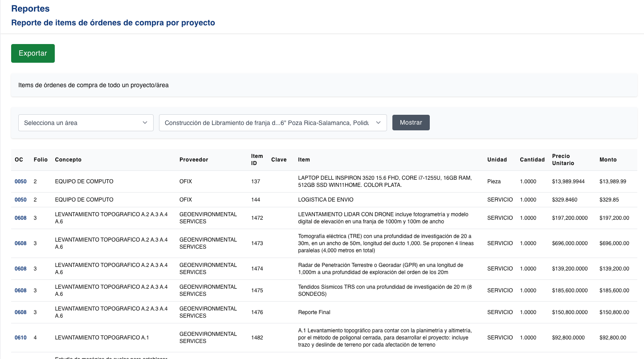Viewport: 644px width, 359px height.
Task: Click the project dropdown chevron icon
Action: [378, 122]
